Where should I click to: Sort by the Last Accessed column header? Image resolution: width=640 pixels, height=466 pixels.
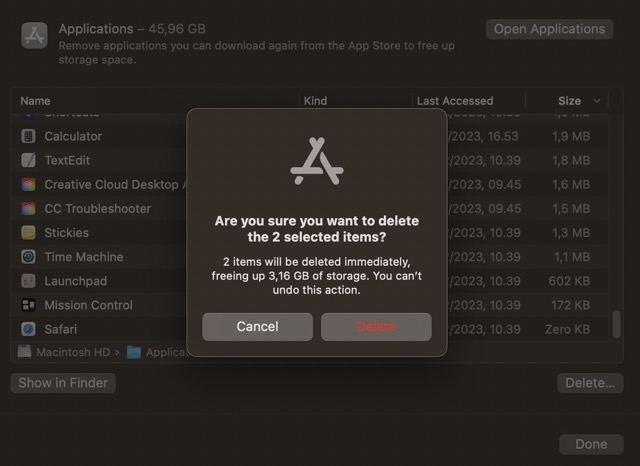[455, 101]
